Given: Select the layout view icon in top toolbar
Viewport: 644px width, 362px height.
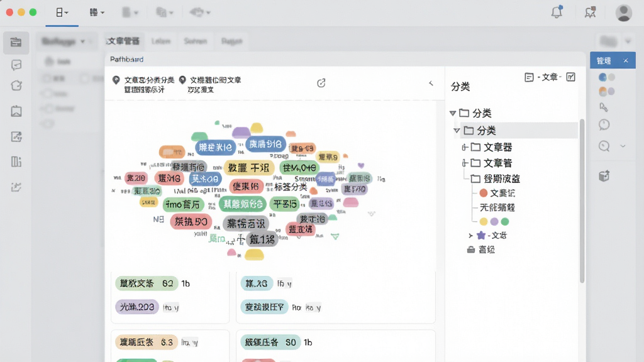Looking at the screenshot, I should click(x=62, y=13).
